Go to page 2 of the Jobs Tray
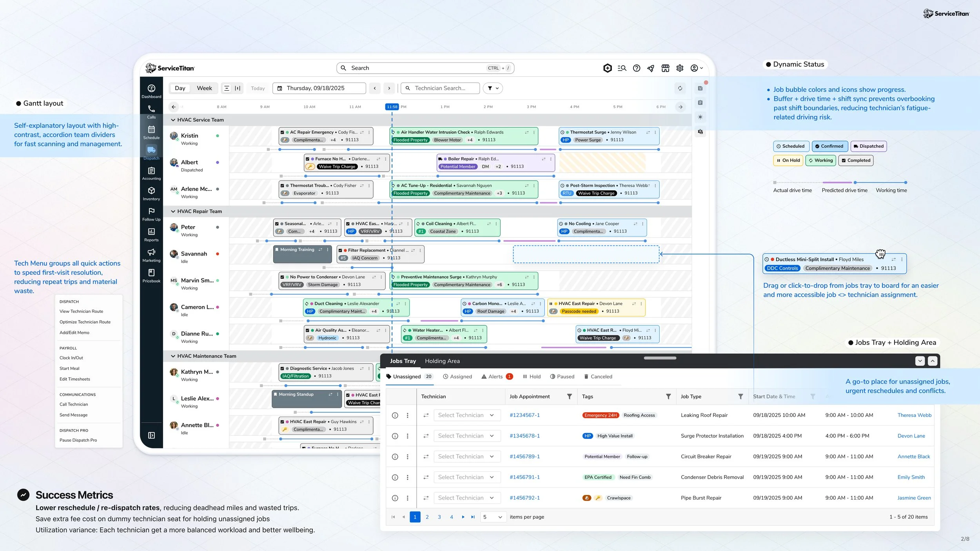The height and width of the screenshot is (551, 980). click(427, 517)
